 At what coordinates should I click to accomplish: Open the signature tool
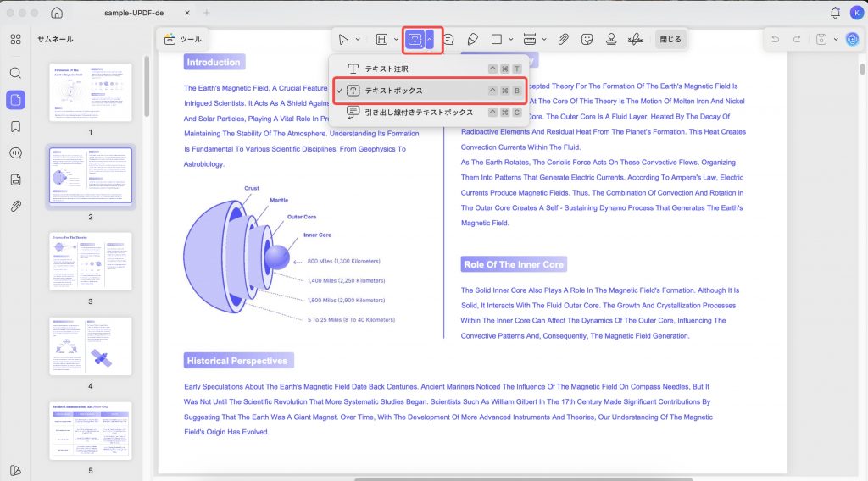pyautogui.click(x=636, y=39)
